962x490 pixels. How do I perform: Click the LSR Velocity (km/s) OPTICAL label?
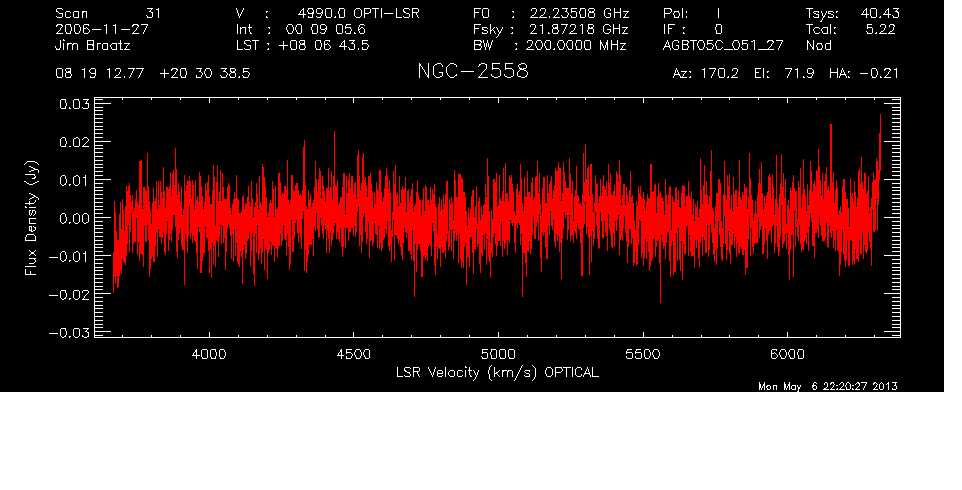tap(497, 373)
